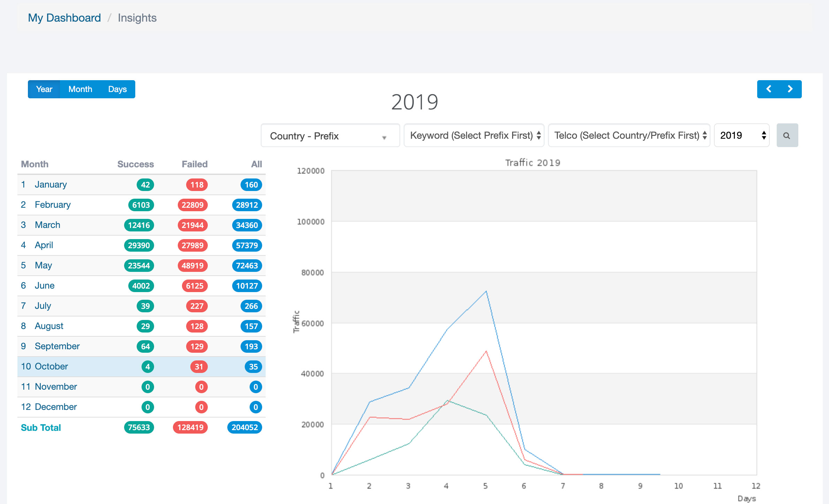Screen dimensions: 829x504
Task: Go to next year with right chevron
Action: 790,89
